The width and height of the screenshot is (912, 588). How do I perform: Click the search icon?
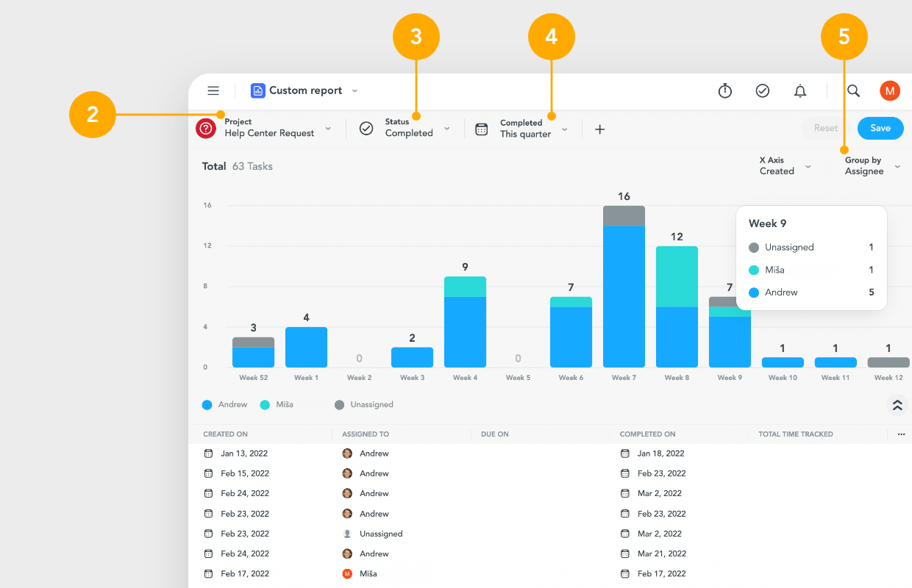tap(852, 90)
